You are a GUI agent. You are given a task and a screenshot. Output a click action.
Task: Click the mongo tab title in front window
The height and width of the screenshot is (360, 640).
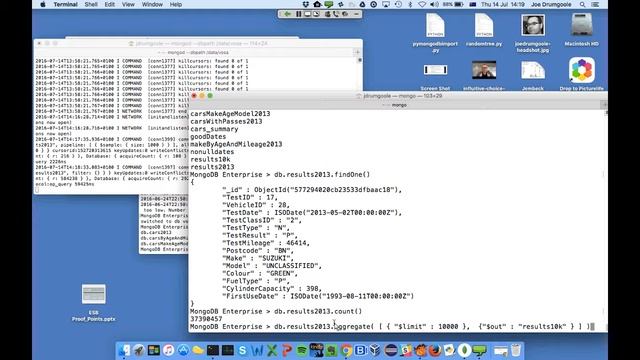pos(399,105)
